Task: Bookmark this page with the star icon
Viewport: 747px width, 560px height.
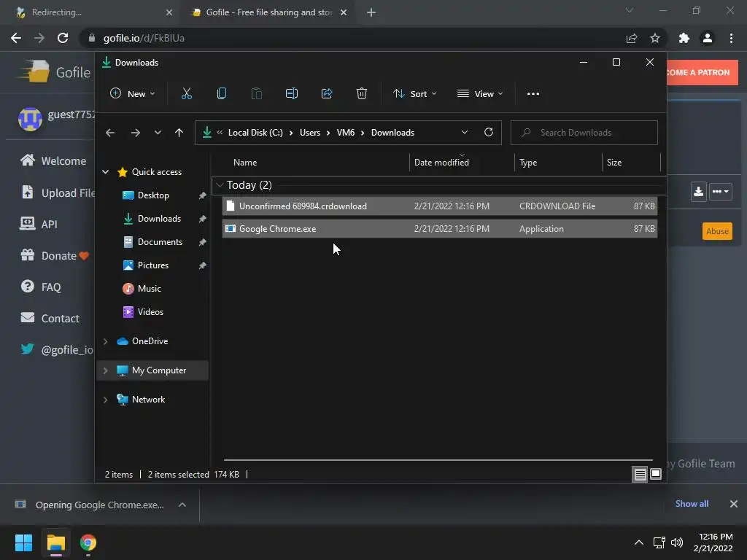Action: point(655,38)
